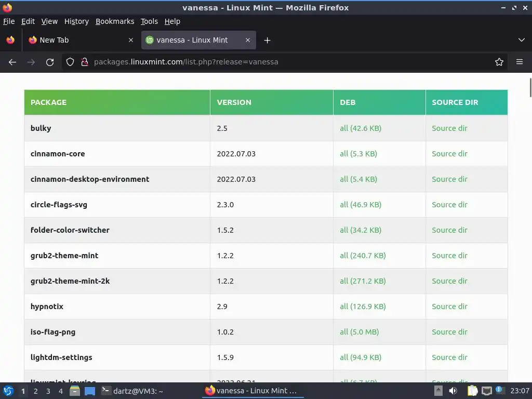Open Source dir for bulky
The width and height of the screenshot is (532, 399).
[x=449, y=128]
